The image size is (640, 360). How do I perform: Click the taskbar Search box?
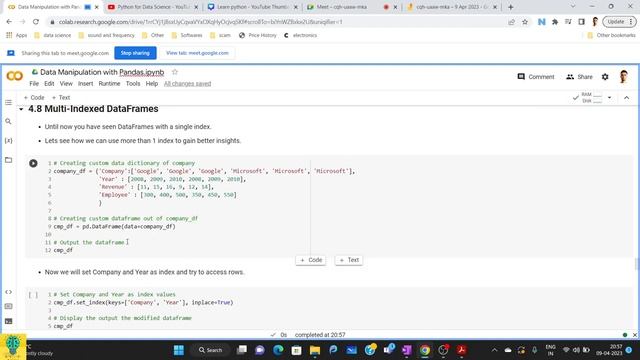click(210, 350)
